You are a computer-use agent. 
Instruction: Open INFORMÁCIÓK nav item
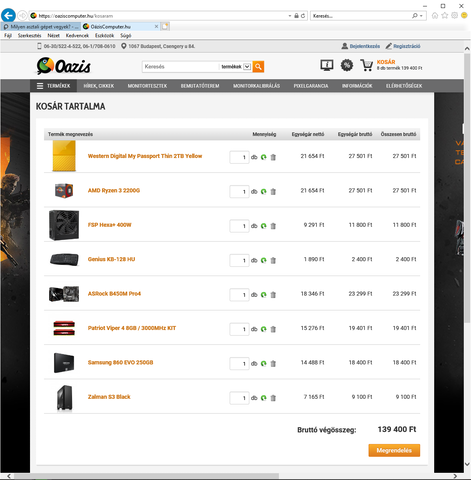[x=357, y=86]
